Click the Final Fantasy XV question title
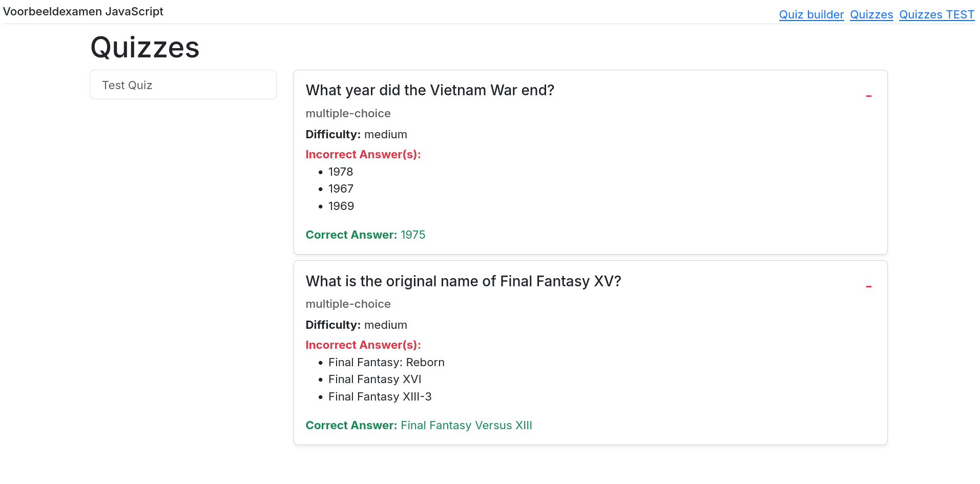This screenshot has width=980, height=484. (463, 281)
